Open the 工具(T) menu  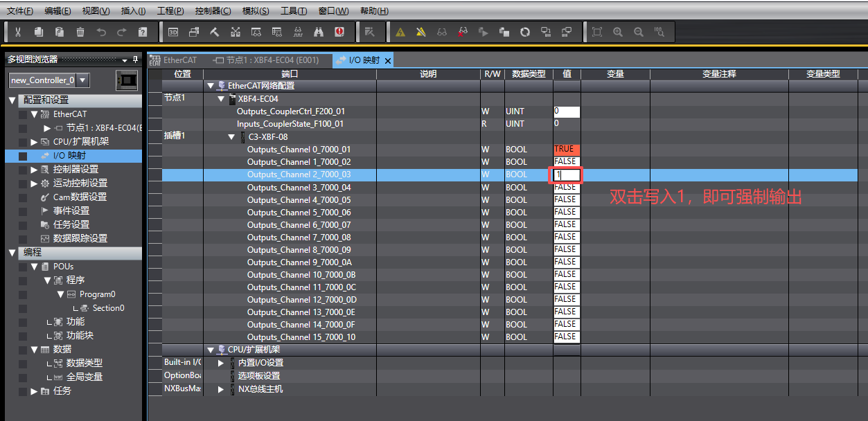pyautogui.click(x=293, y=11)
